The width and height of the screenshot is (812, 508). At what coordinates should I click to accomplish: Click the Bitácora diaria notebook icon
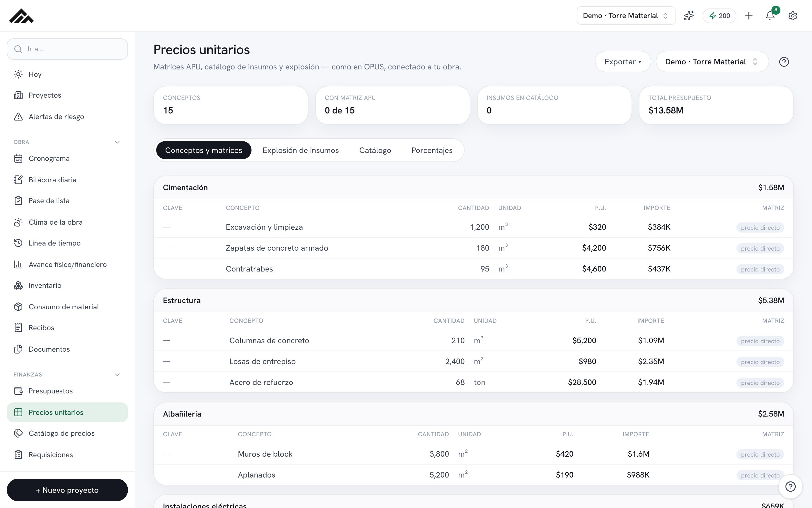[18, 180]
